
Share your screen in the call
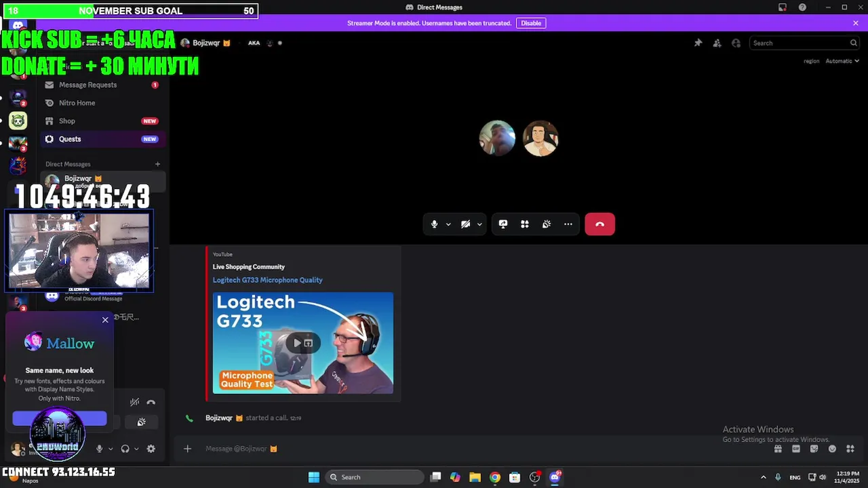[x=503, y=224]
